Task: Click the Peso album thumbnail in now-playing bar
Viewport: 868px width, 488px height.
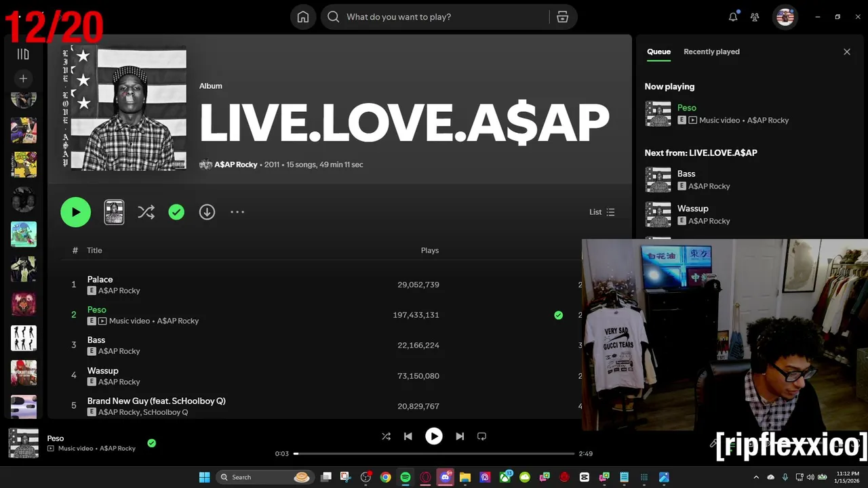Action: [23, 443]
